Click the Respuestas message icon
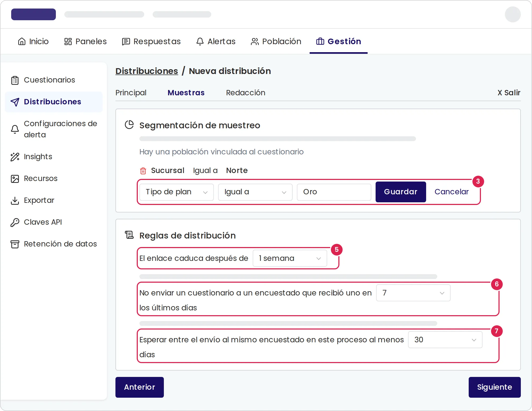The height and width of the screenshot is (411, 532). (x=126, y=42)
